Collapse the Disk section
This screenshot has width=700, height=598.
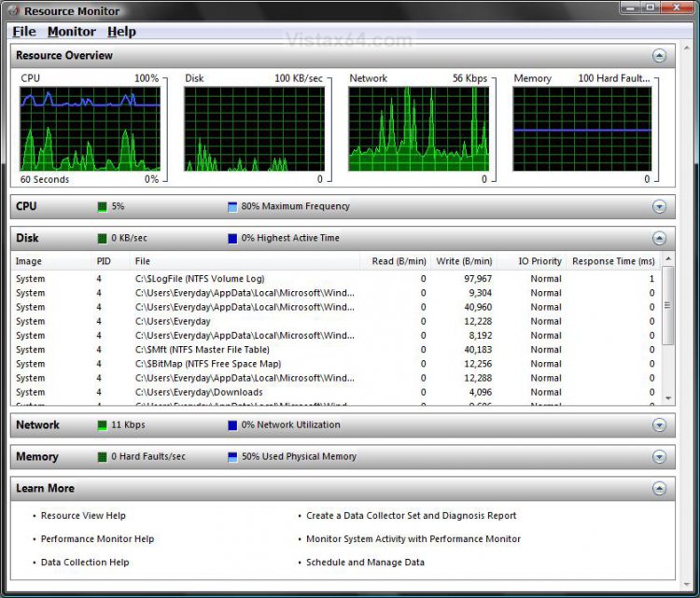click(x=659, y=239)
